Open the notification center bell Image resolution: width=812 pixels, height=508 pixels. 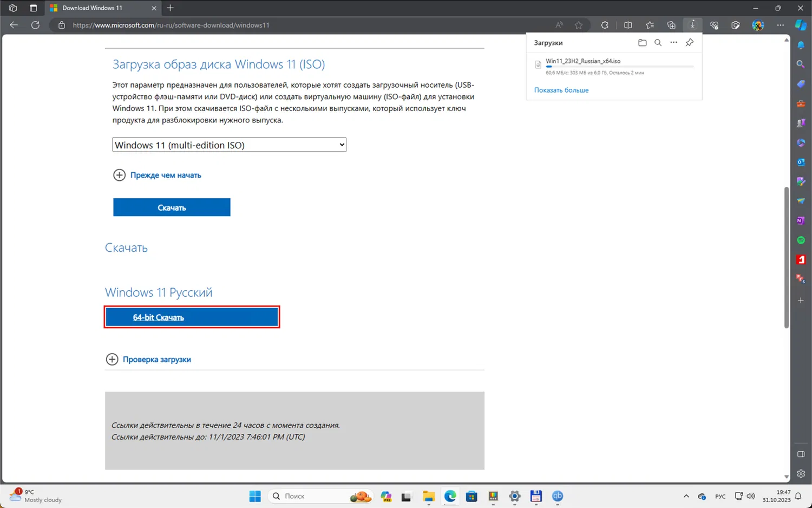pos(798,496)
